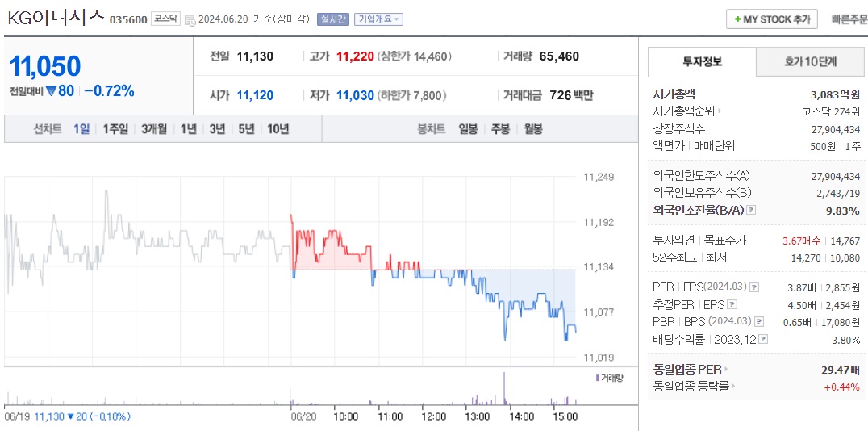868x431 pixels.
Task: Click the 시가 value 11,120
Action: [x=255, y=95]
